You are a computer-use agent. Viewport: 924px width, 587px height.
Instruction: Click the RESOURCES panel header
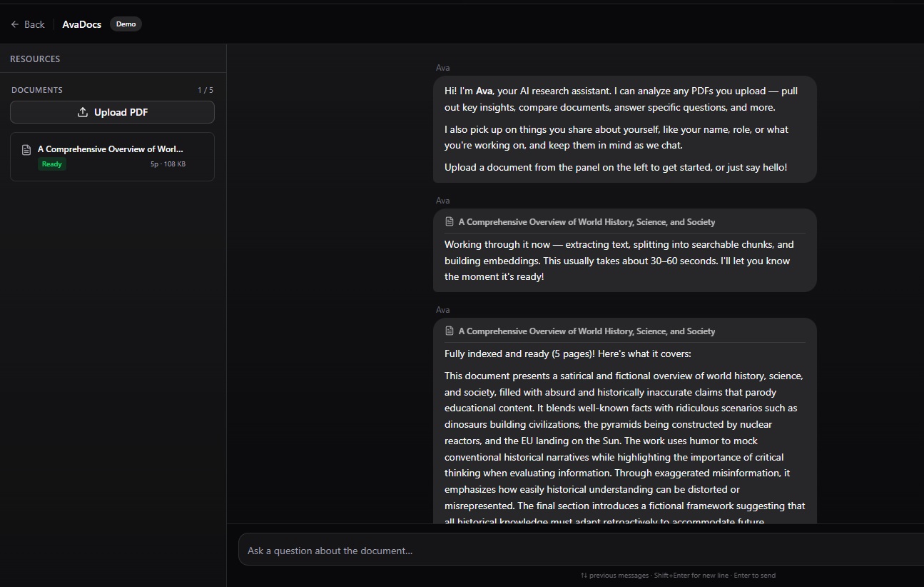(35, 59)
